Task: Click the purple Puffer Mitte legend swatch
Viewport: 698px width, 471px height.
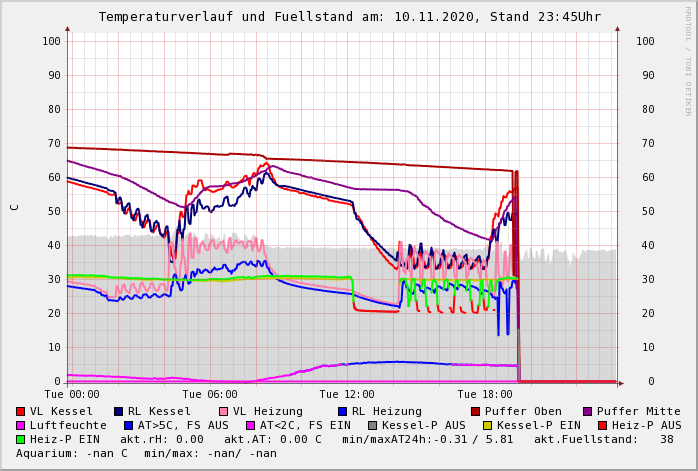Action: pos(588,411)
